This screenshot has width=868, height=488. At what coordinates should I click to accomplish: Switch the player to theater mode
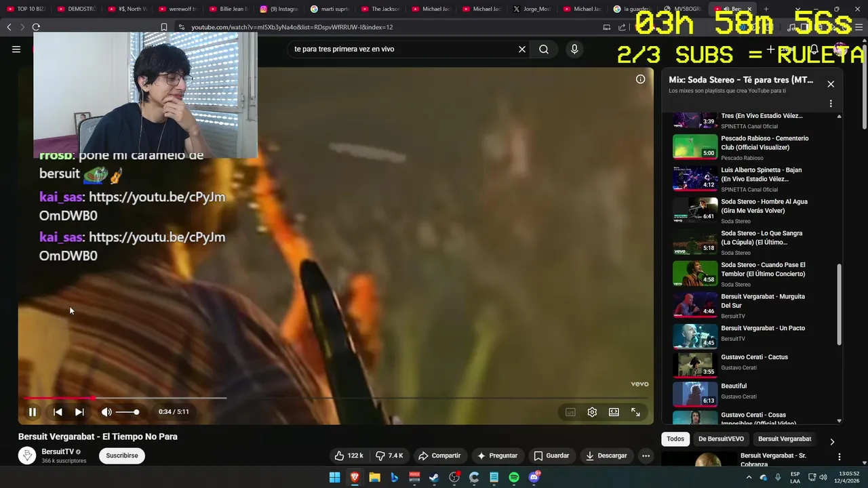click(614, 412)
